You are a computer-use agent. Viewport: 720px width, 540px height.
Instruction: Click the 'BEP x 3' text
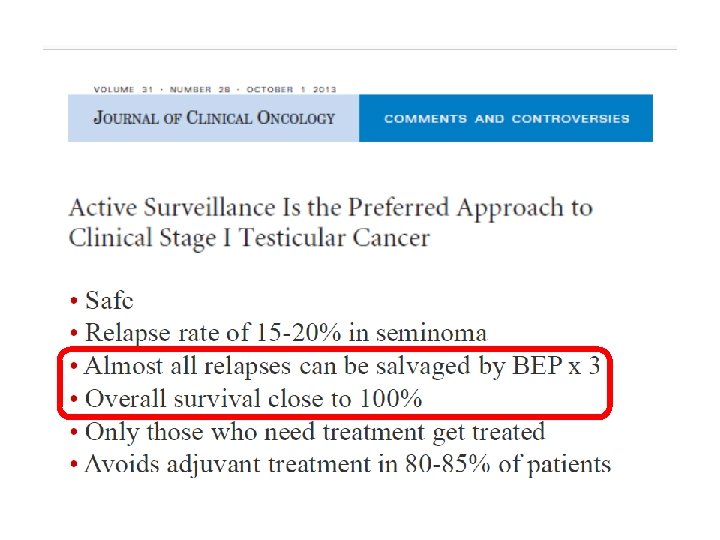click(556, 366)
